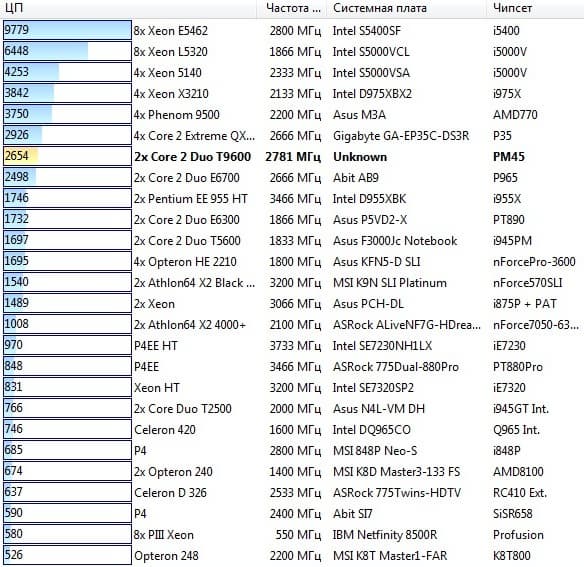Click the Gigabyte GA-EP35C-DS3R board cell
This screenshot has width=584, height=567.
click(x=401, y=136)
